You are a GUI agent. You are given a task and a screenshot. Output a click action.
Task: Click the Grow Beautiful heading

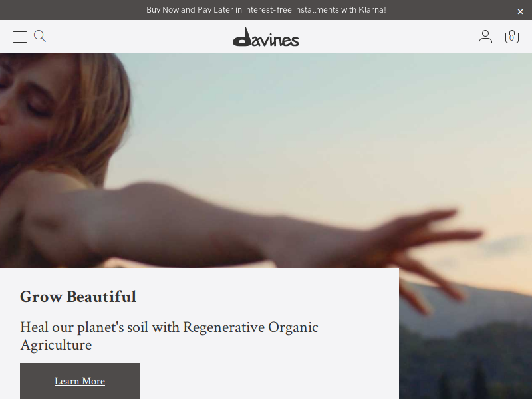coord(78,297)
